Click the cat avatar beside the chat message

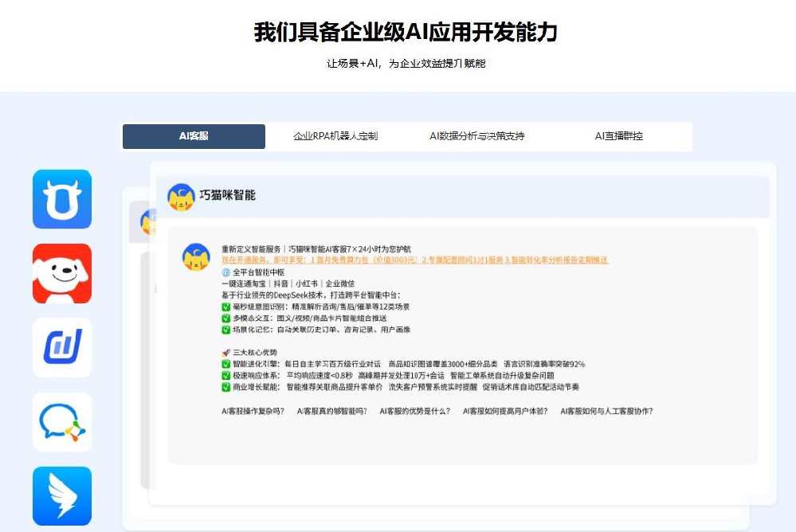[x=196, y=257]
